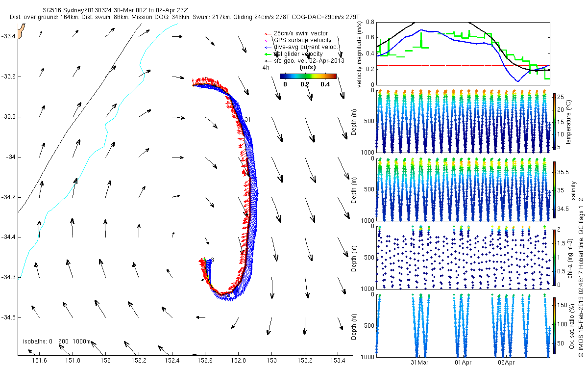588x368 pixels.
Task: Click the '(m/s)' label above the velocity colorbar
Action: point(307,68)
